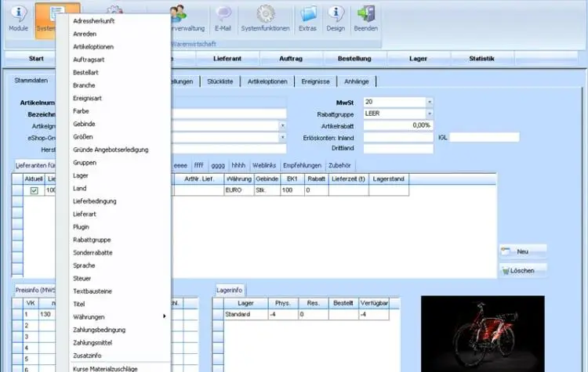The width and height of the screenshot is (588, 372).
Task: Click the Beenden exit icon
Action: click(x=366, y=14)
